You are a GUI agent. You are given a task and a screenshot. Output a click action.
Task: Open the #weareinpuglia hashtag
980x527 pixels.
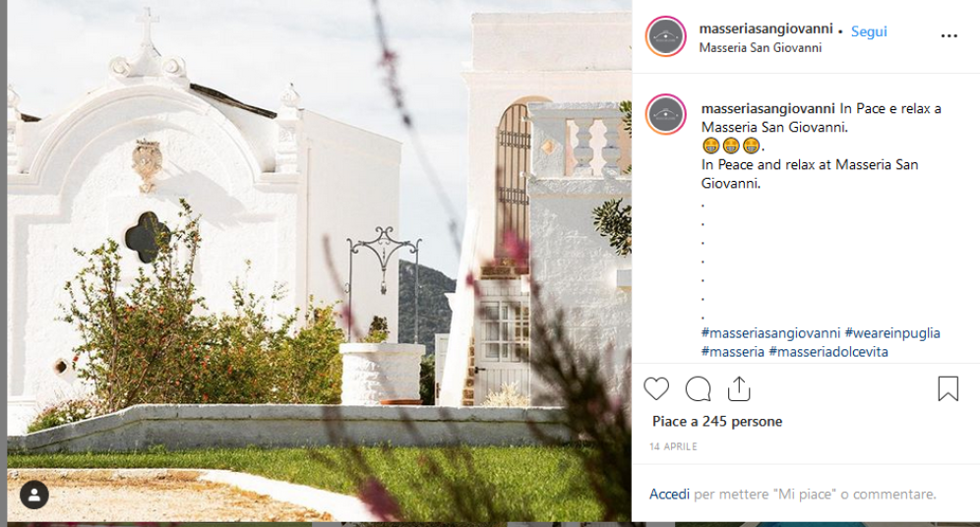pyautogui.click(x=892, y=333)
